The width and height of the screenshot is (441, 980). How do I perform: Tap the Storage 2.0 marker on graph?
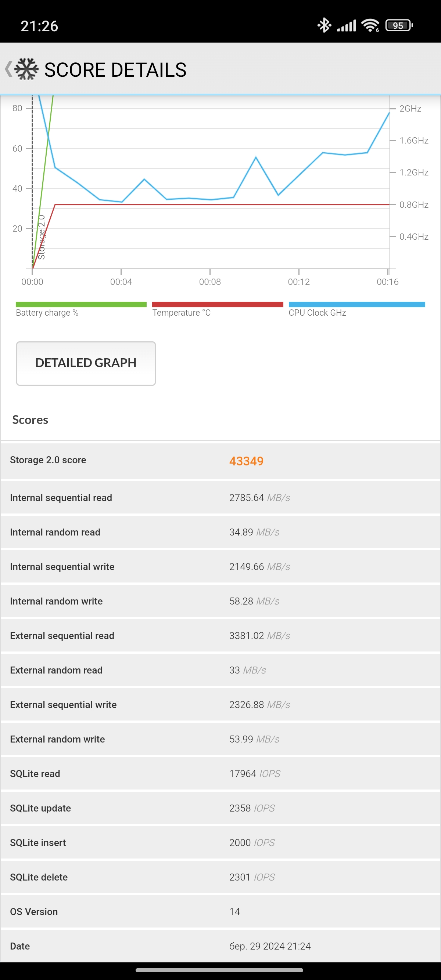click(42, 238)
